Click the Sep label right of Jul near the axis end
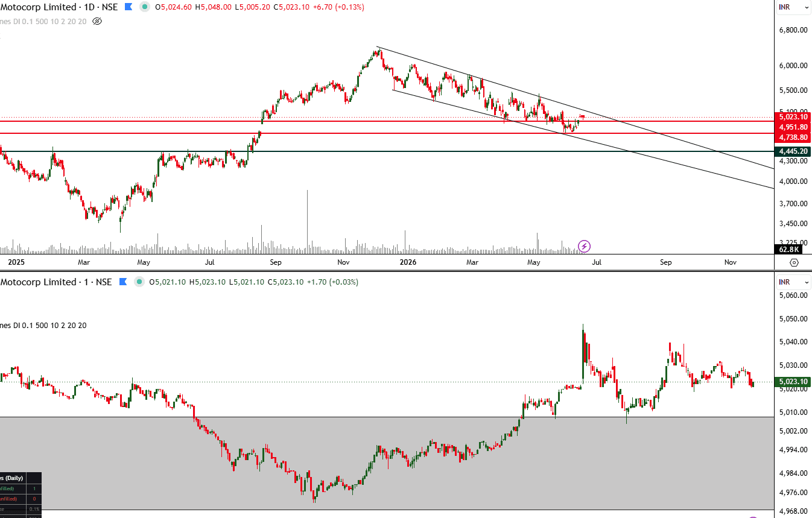The image size is (812, 518). click(x=665, y=262)
